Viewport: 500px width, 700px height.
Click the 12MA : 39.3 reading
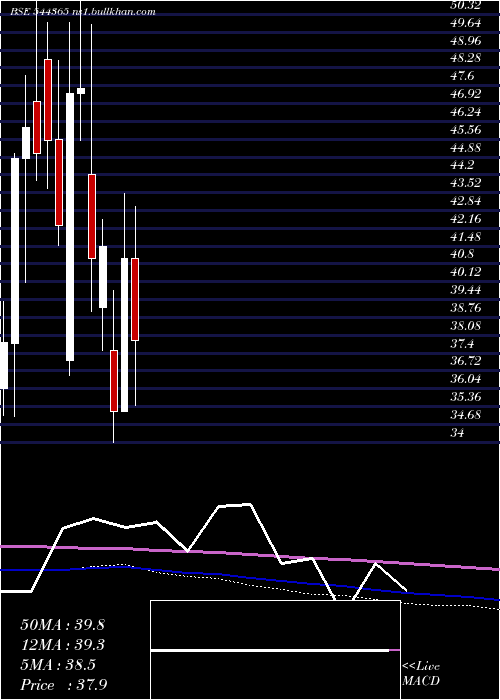[x=62, y=645]
